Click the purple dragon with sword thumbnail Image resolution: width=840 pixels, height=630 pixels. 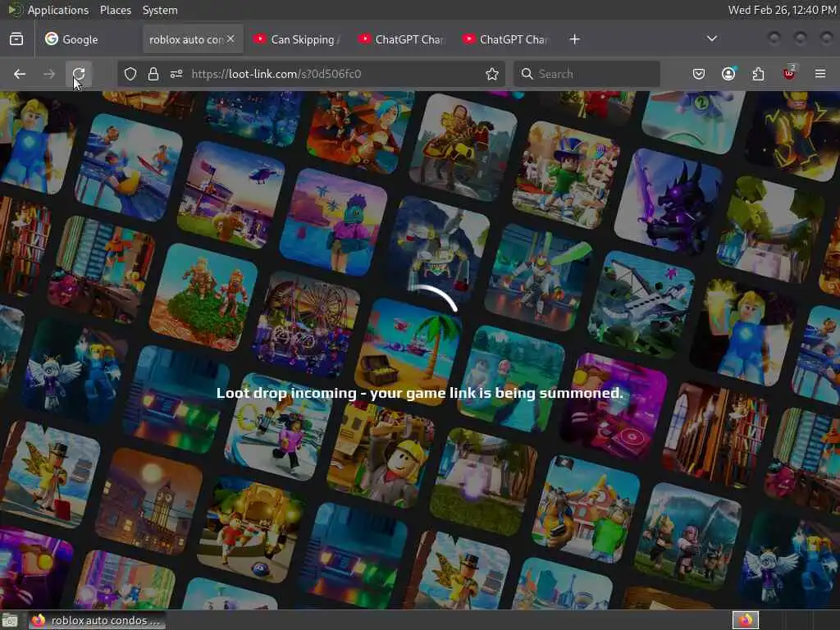point(668,203)
